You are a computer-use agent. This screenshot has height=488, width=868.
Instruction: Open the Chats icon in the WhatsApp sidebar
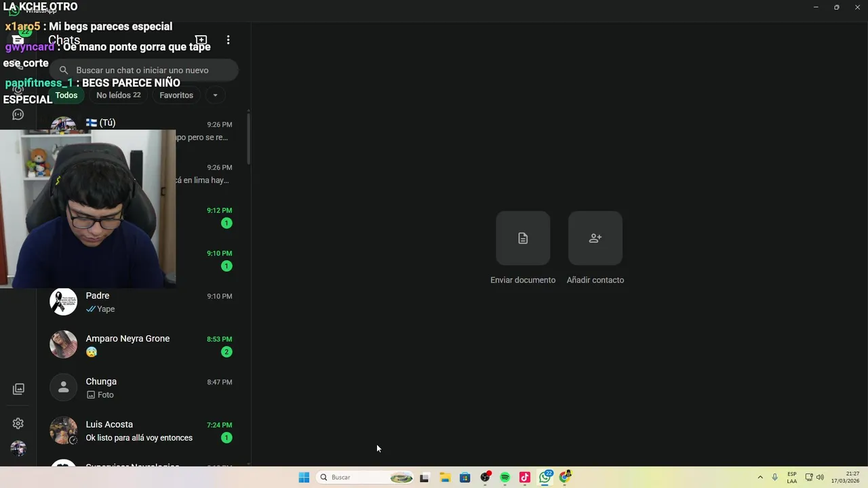coord(18,40)
